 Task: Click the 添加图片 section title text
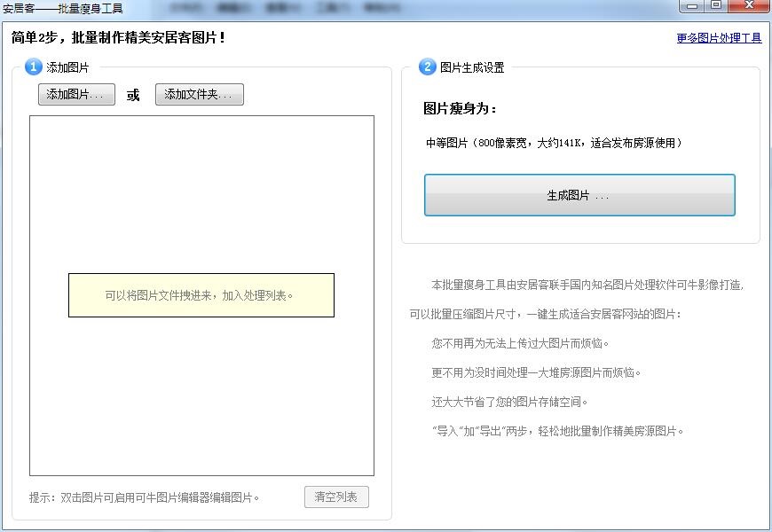point(68,67)
